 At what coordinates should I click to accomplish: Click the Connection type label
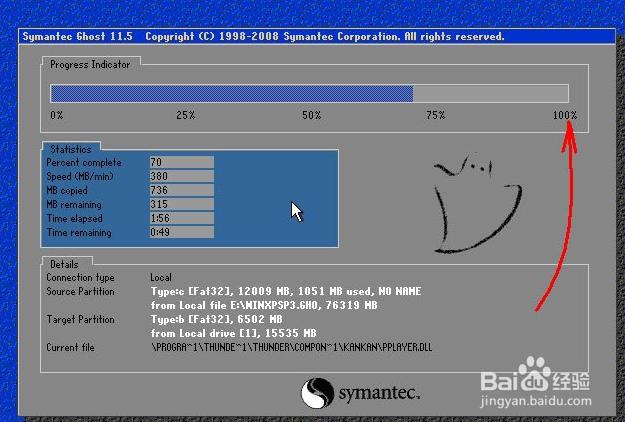[80, 277]
